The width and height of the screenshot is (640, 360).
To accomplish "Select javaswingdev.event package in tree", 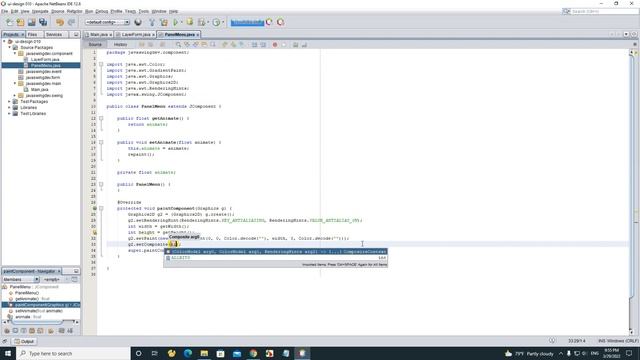I will [43, 71].
